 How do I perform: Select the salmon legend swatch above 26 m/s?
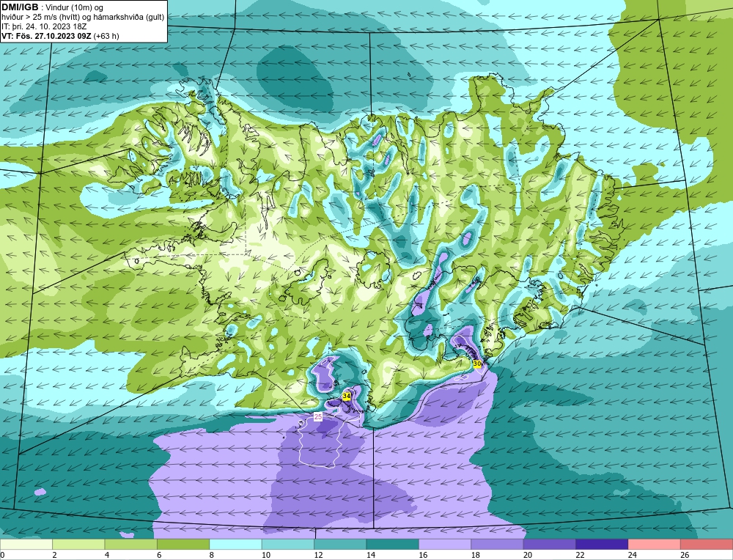pos(707,544)
